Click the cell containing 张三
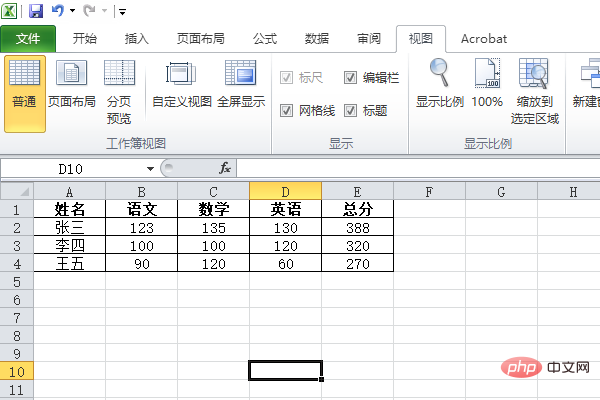The width and height of the screenshot is (600, 400). [x=70, y=227]
